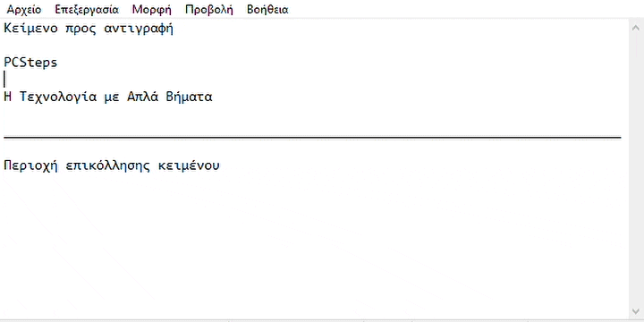The width and height of the screenshot is (644, 322).
Task: Click the vertical scrollbar up arrow
Action: pyautogui.click(x=636, y=27)
